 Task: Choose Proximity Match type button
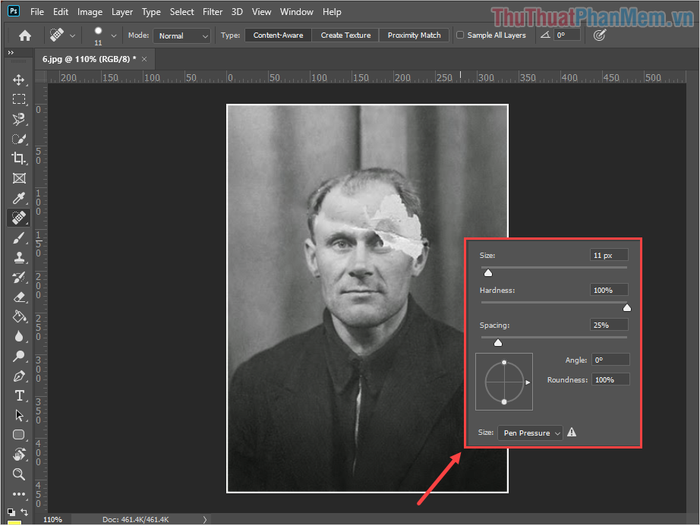tap(414, 35)
